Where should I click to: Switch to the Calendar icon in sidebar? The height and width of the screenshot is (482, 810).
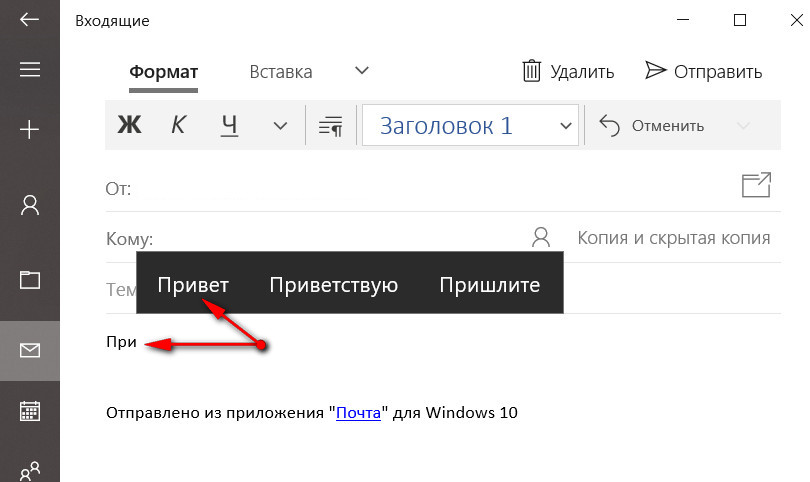point(29,411)
